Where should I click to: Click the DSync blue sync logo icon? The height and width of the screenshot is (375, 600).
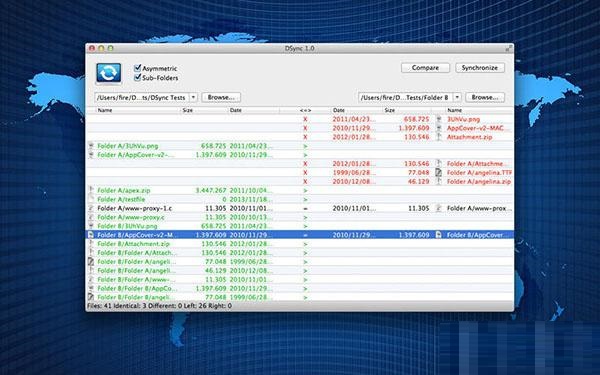coord(109,73)
